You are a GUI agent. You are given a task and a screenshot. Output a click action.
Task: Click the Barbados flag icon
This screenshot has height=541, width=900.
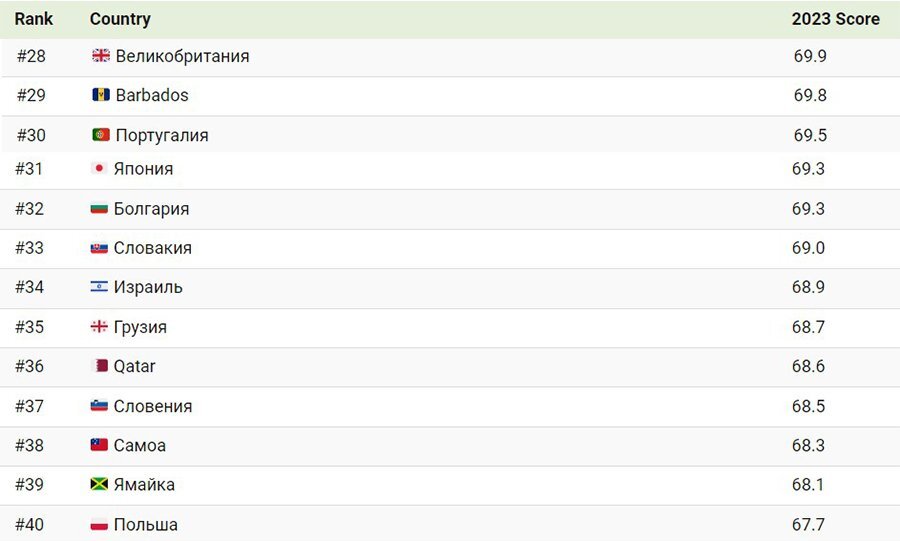point(100,95)
